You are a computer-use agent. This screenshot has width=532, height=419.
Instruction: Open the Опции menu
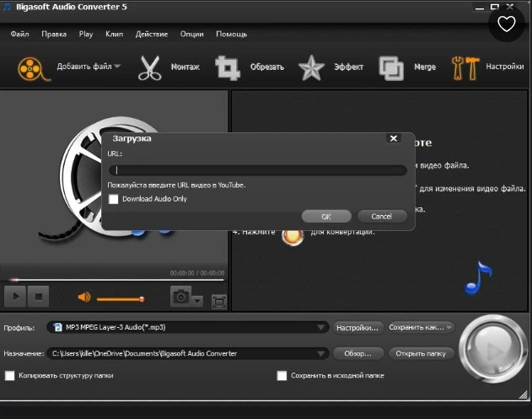192,34
